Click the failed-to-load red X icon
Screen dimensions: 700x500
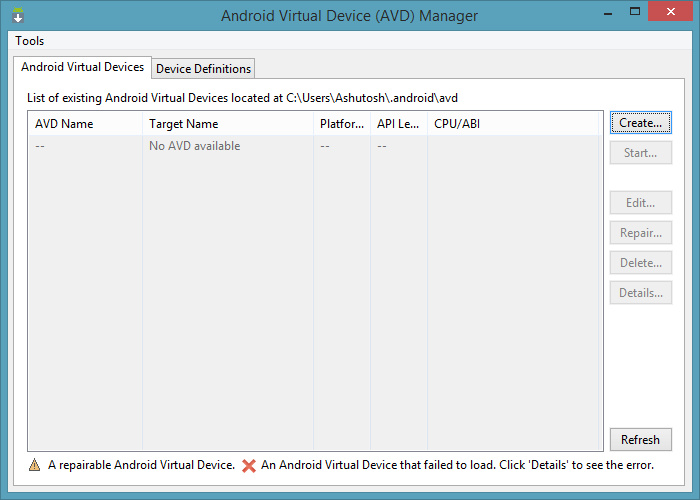click(249, 466)
